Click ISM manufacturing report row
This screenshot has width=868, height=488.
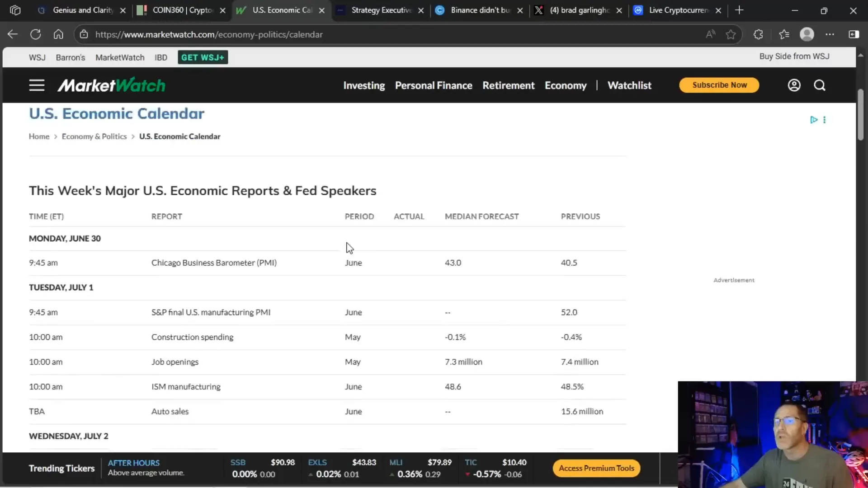(327, 387)
